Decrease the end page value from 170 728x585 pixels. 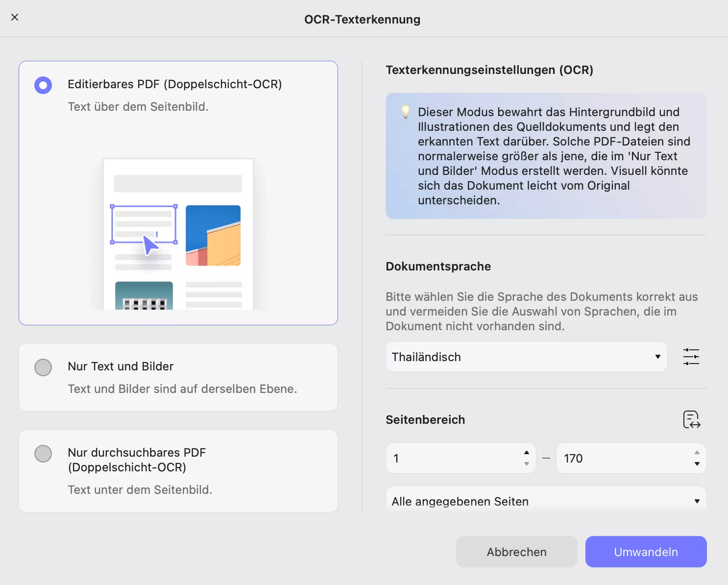[x=697, y=464]
